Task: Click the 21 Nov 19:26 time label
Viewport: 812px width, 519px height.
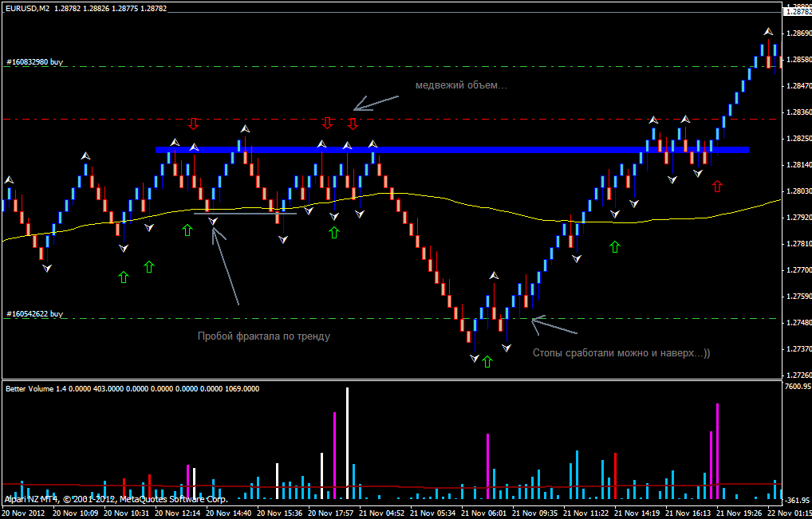Action: point(739,513)
